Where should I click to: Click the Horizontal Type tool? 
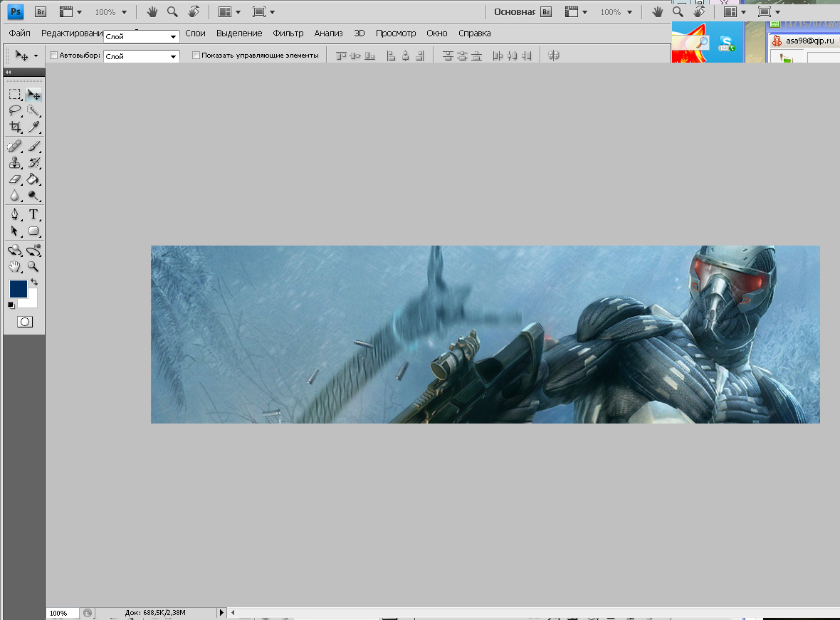(x=33, y=214)
